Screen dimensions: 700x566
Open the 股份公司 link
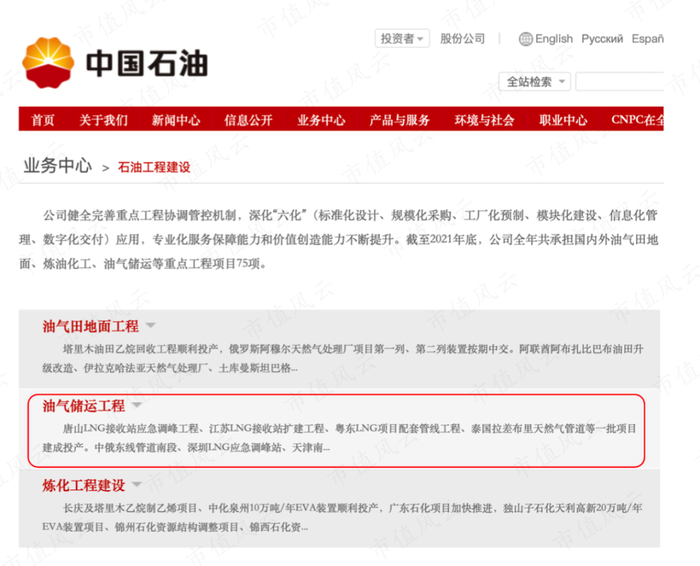click(462, 39)
